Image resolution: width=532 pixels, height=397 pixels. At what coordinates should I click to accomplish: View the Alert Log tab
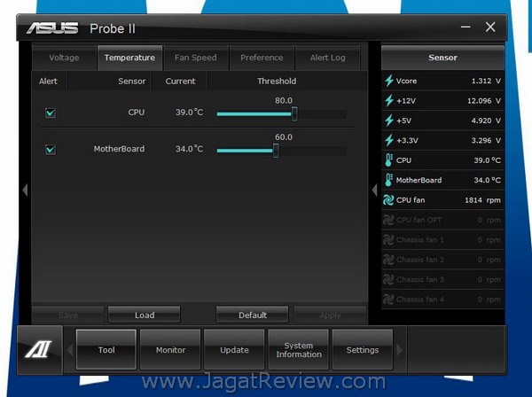click(328, 58)
